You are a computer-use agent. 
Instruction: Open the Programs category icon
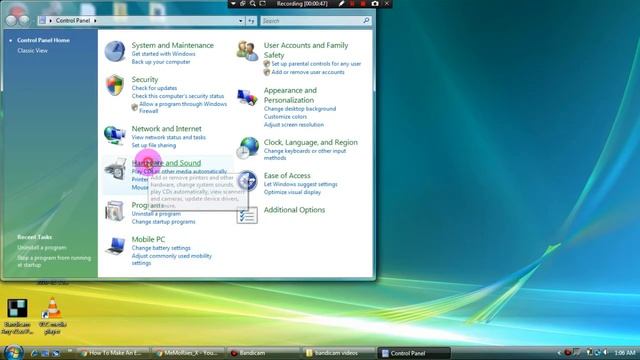115,211
